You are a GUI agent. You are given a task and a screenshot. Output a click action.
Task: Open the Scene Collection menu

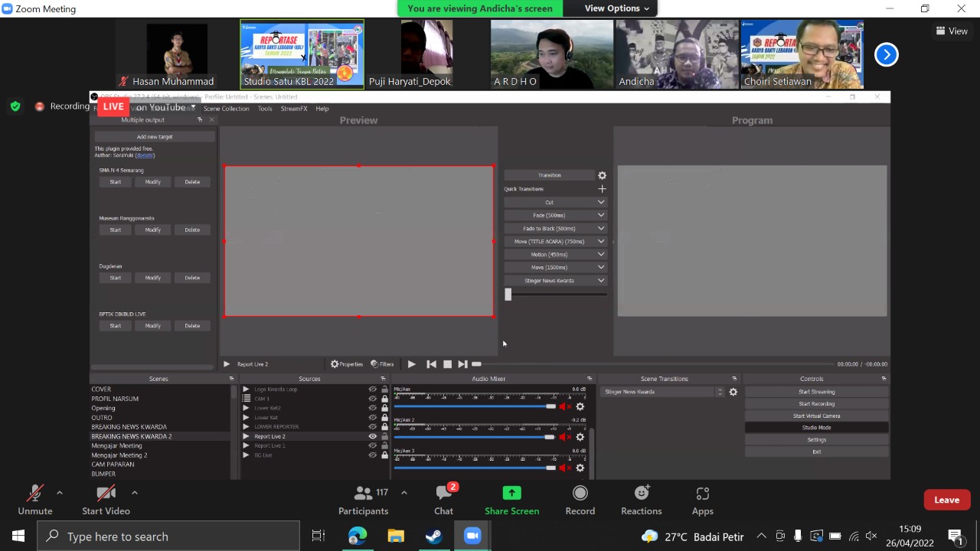pos(226,109)
